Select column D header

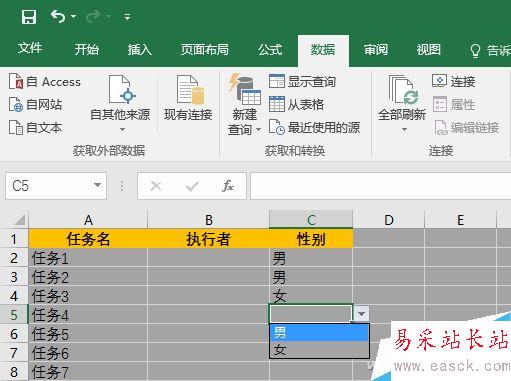(x=389, y=220)
